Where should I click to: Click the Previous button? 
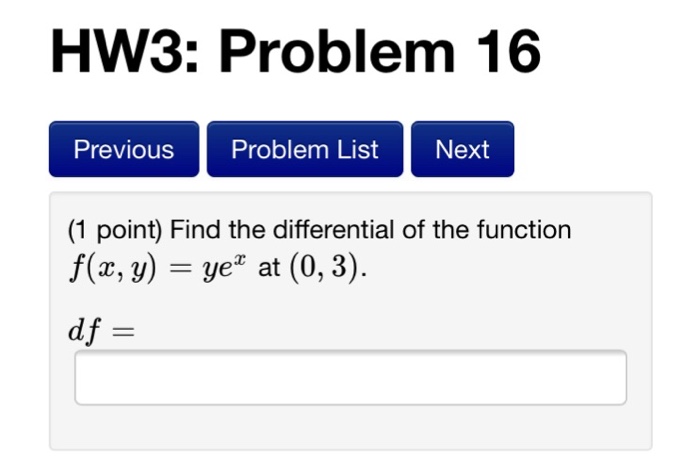(x=123, y=150)
